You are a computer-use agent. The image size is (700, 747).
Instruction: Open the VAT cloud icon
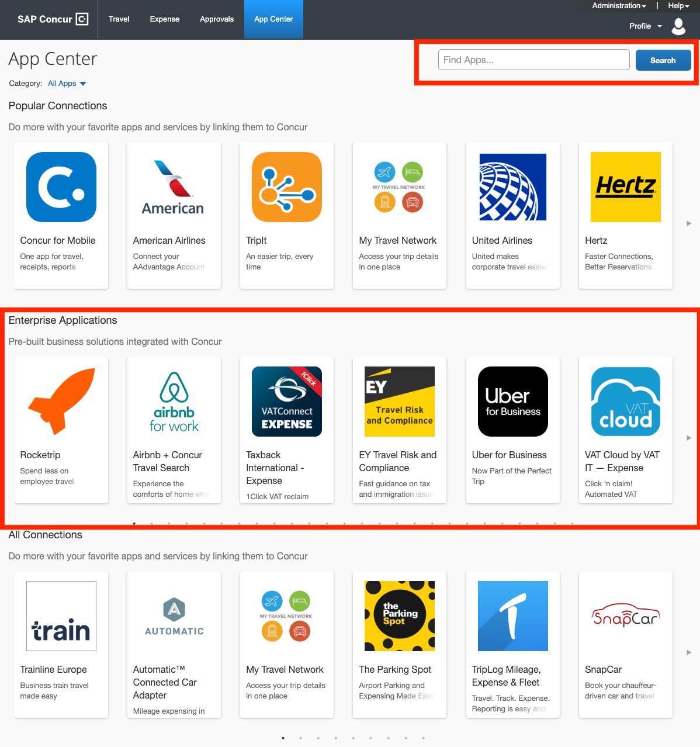[x=626, y=402]
